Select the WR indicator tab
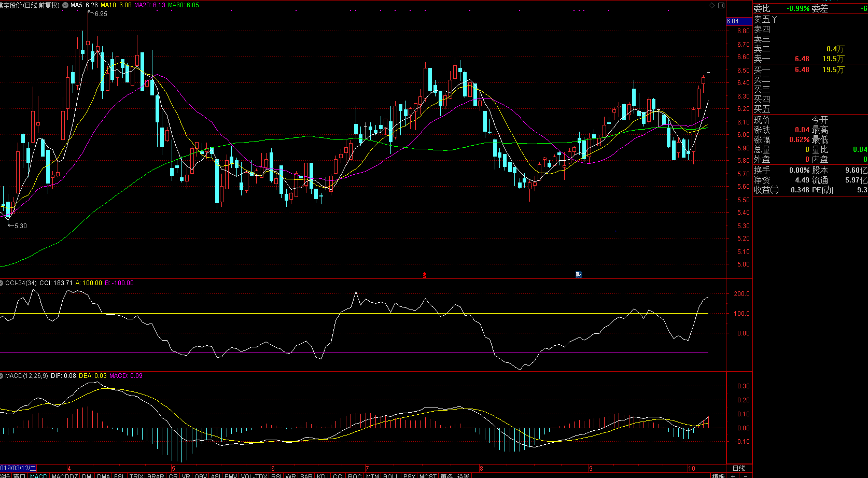 (x=291, y=475)
